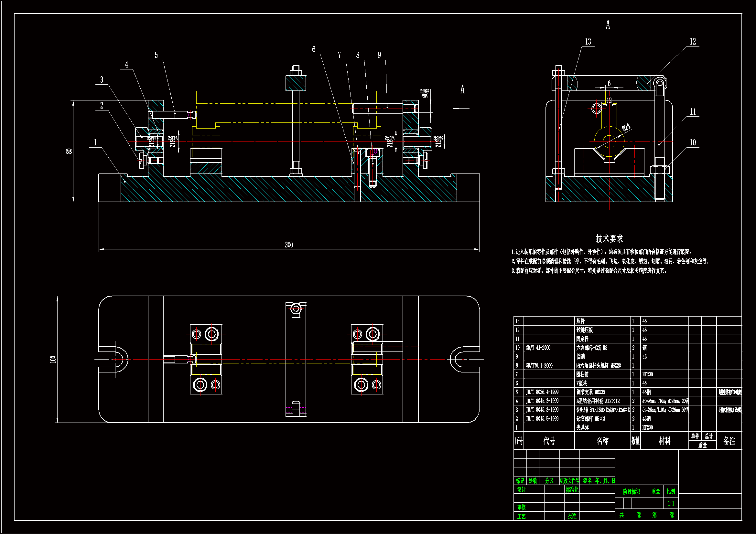
Task: Click the GB/T 41-2000 code cell
Action: (538, 348)
